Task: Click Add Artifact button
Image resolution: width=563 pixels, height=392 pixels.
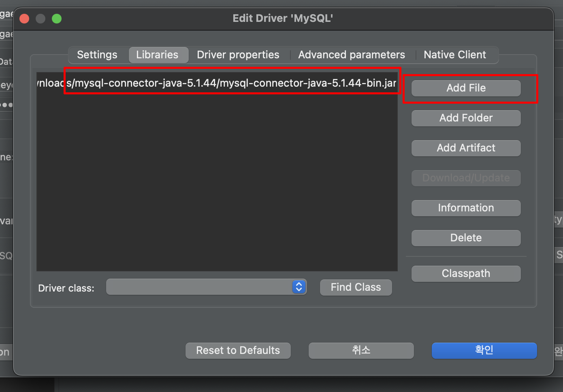Action: pos(466,148)
